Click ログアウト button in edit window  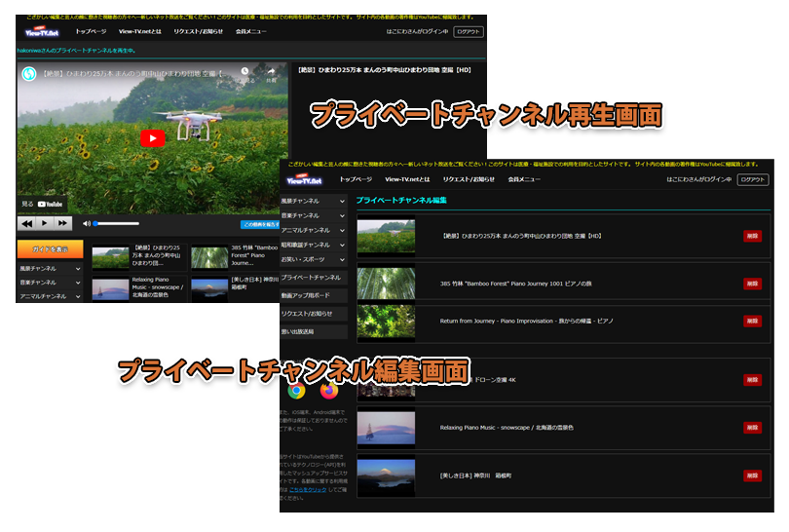coord(753,179)
